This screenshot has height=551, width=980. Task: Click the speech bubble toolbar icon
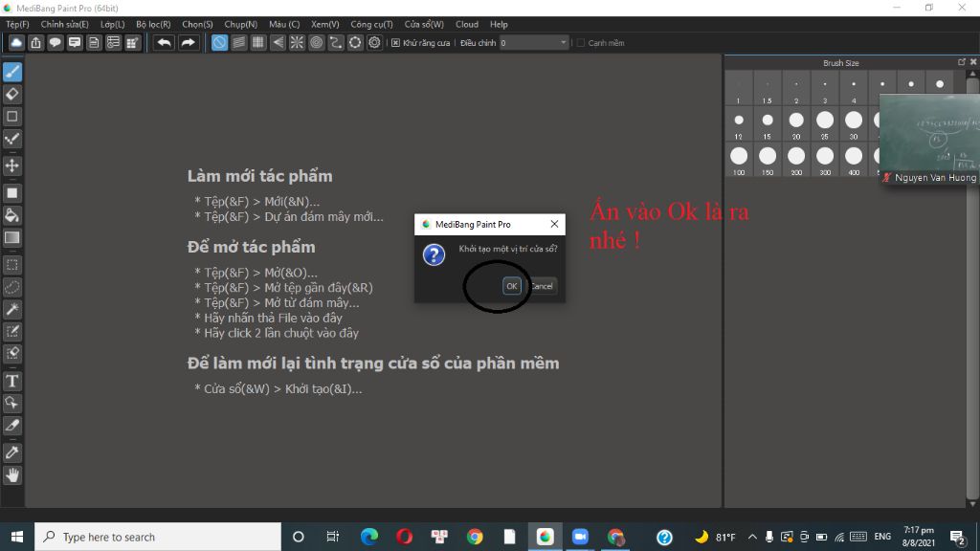[55, 42]
